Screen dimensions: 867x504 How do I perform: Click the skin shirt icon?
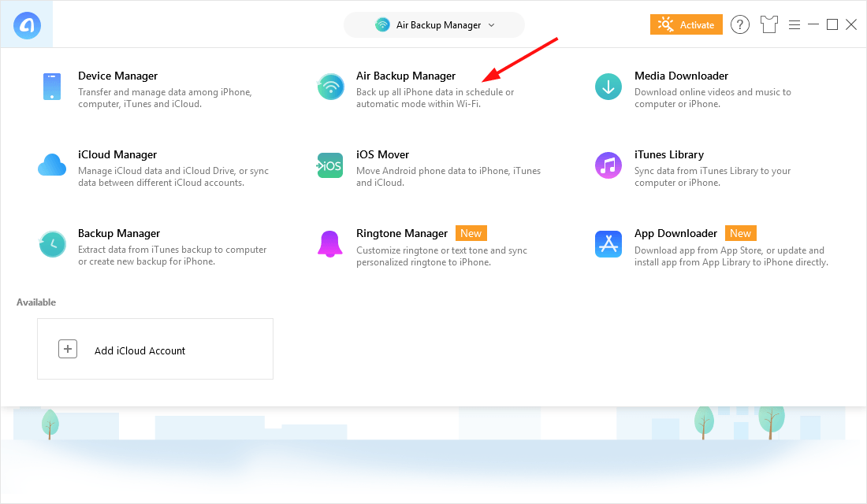[x=769, y=25]
